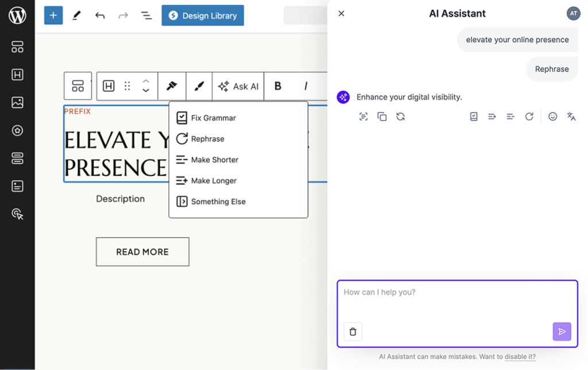The height and width of the screenshot is (370, 588).
Task: Click the select parent block icon
Action: 78,86
